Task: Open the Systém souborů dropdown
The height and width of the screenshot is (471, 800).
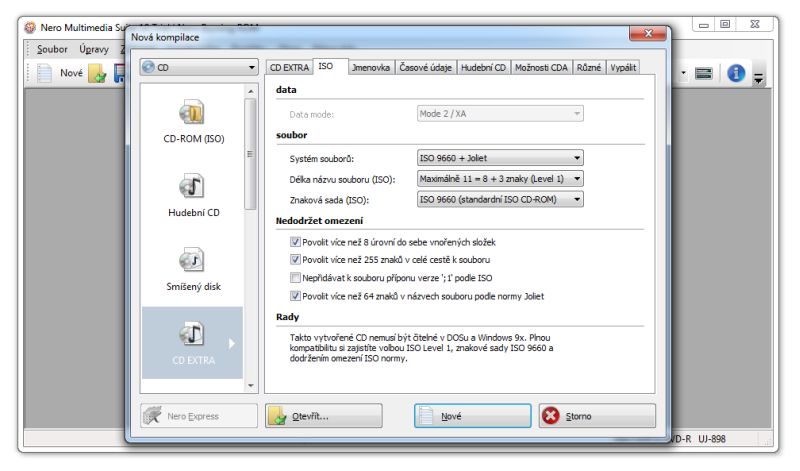Action: [x=500, y=158]
